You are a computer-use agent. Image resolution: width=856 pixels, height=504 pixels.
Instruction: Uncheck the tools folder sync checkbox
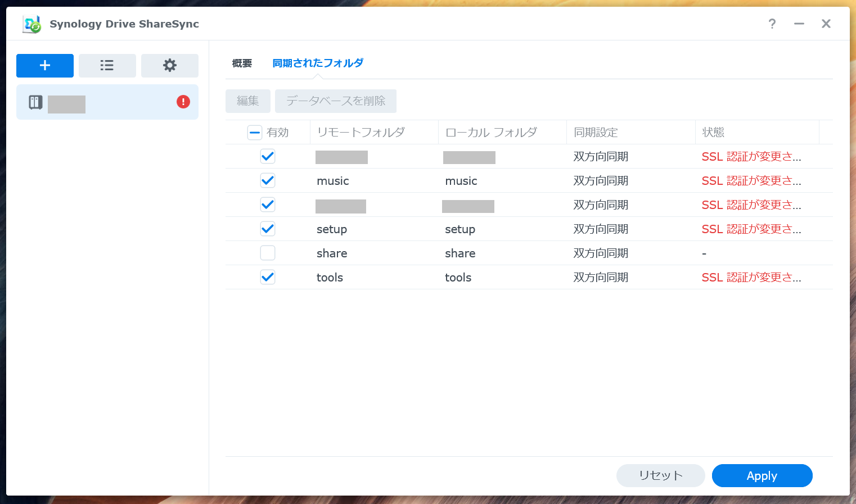(268, 276)
